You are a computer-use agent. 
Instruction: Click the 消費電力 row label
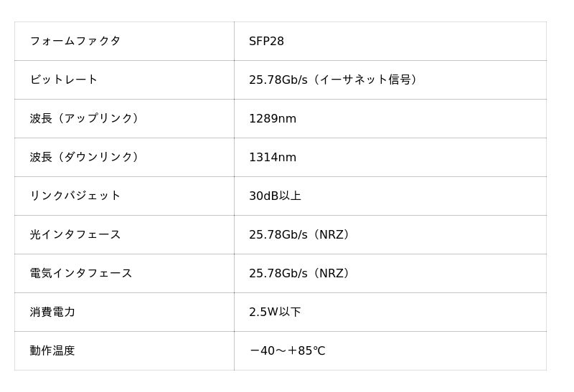(x=52, y=312)
